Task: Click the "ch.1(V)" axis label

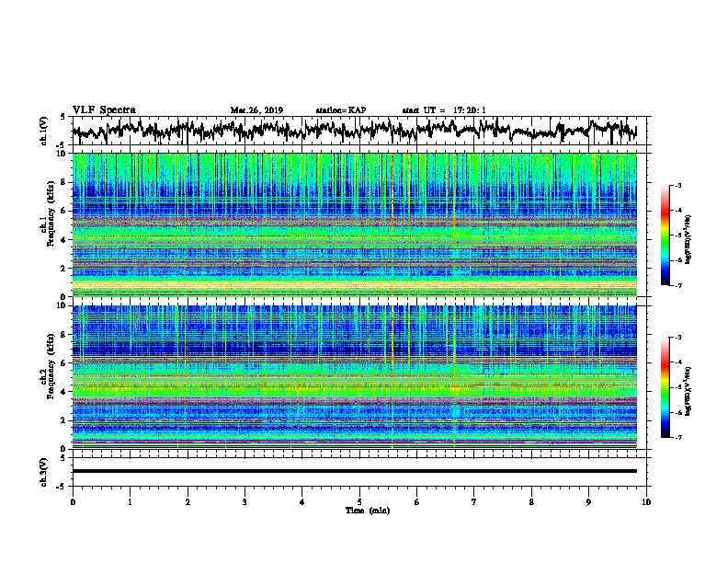Action: click(44, 131)
